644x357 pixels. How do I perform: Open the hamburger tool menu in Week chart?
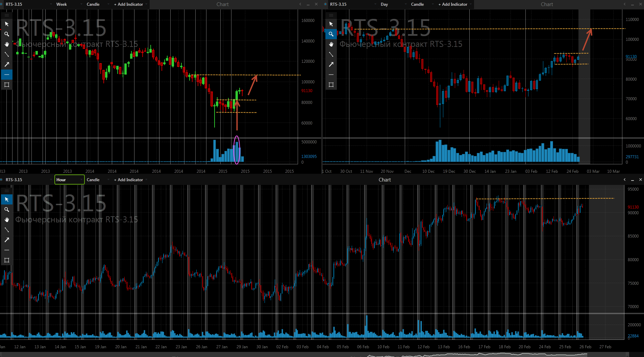click(7, 16)
